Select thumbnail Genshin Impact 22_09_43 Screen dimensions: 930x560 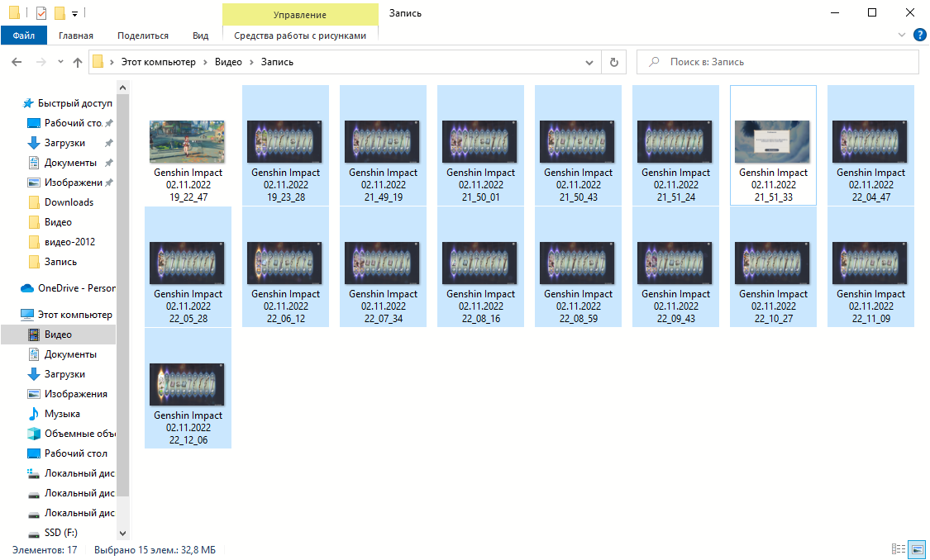point(675,267)
